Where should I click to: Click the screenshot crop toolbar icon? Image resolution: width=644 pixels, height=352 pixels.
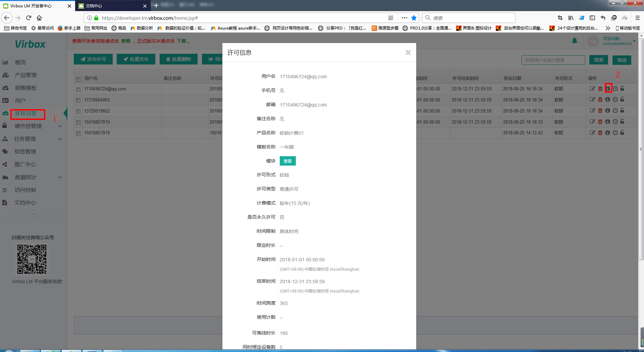560,18
